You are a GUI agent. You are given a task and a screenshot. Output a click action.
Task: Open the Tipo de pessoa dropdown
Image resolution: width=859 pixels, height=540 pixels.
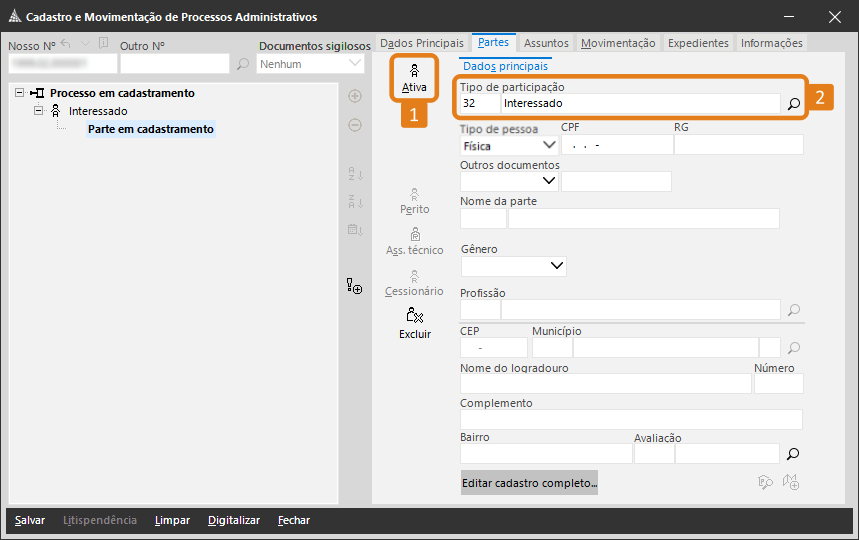(548, 145)
